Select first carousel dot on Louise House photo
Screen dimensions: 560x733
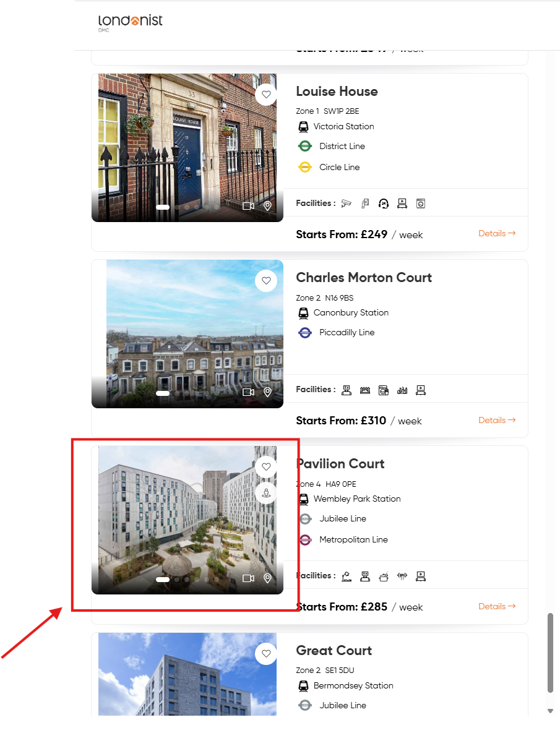pyautogui.click(x=163, y=207)
